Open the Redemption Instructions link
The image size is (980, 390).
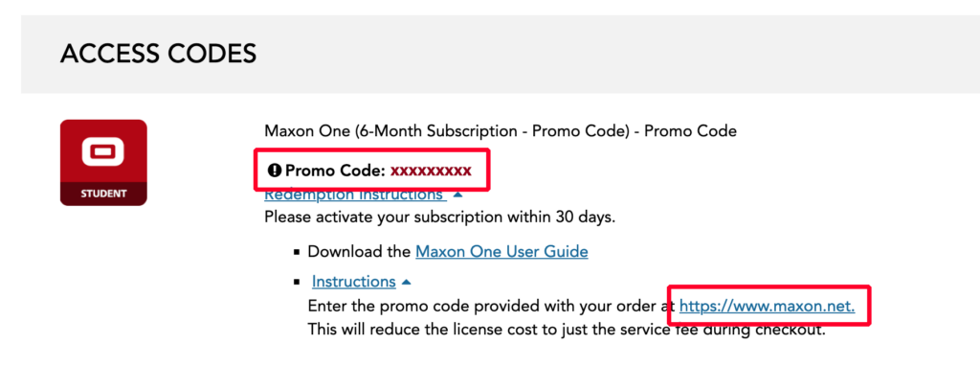click(355, 195)
